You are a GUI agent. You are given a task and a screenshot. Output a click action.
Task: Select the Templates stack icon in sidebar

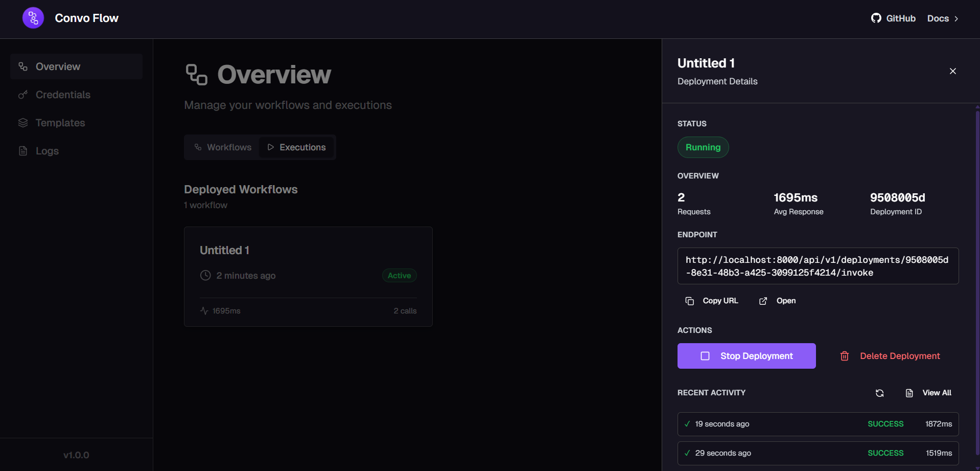[x=22, y=123]
